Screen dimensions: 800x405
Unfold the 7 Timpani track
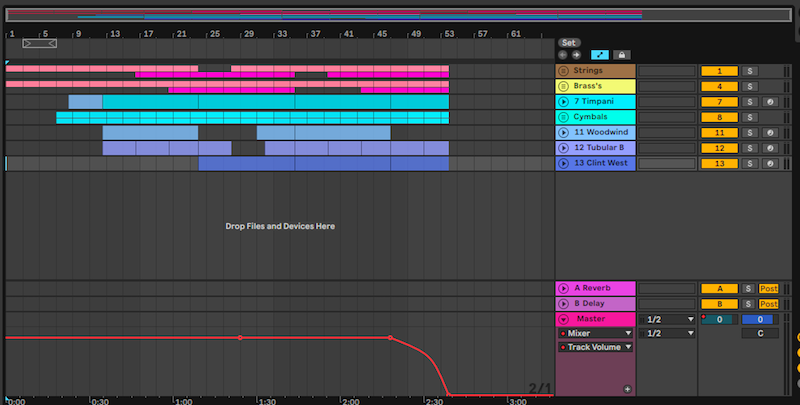click(564, 102)
